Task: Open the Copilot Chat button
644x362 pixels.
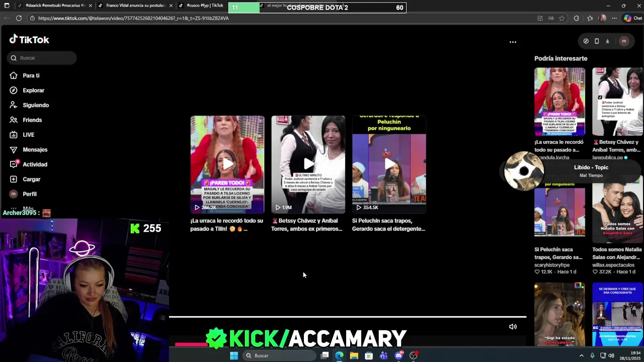Action: (x=632, y=18)
